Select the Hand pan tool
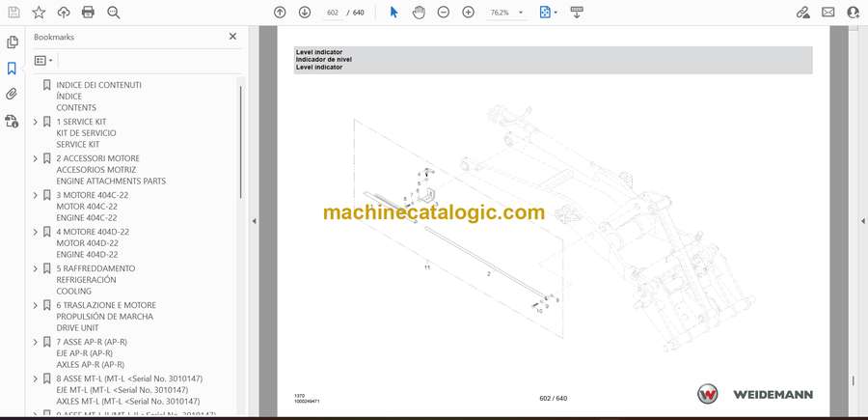 pos(420,13)
